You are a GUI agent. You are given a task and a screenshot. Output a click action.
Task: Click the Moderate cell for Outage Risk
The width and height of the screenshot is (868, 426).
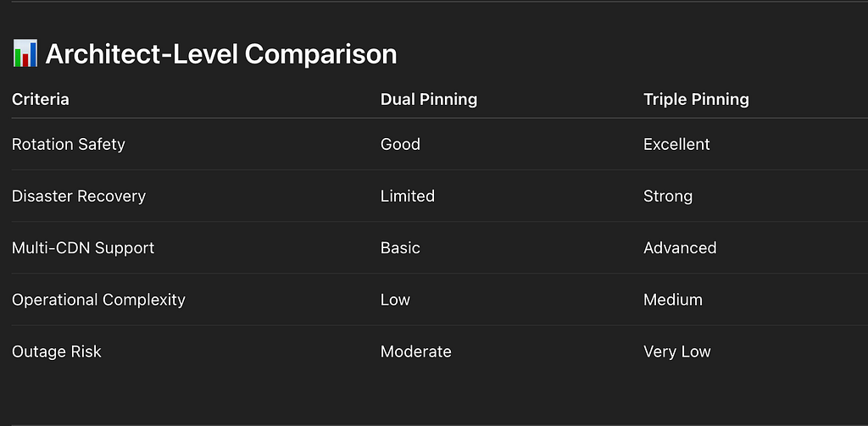415,351
